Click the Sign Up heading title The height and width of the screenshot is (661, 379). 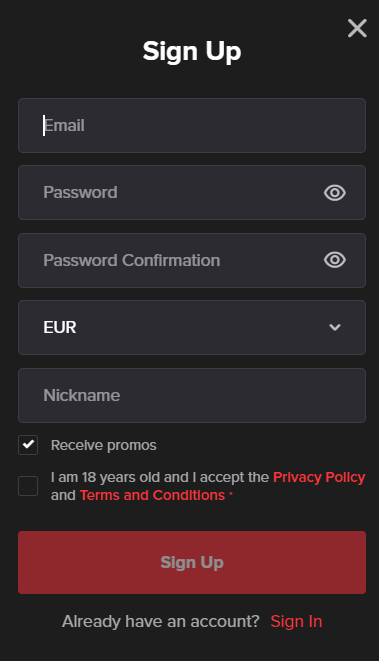pyautogui.click(x=192, y=51)
